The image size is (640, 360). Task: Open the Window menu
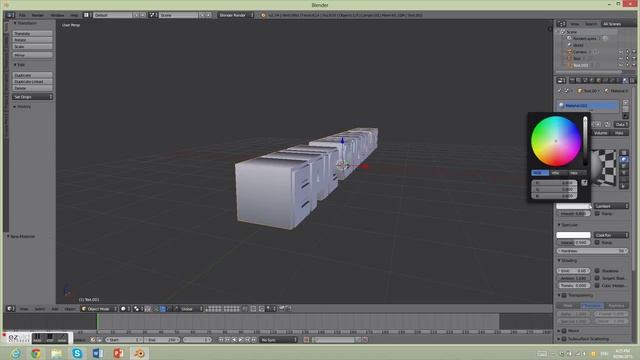(x=57, y=15)
